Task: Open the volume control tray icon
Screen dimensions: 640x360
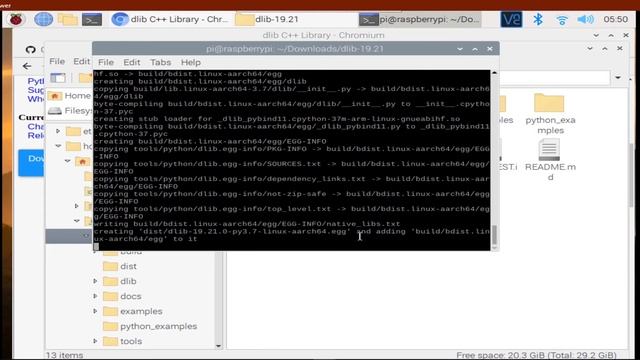Action: pyautogui.click(x=585, y=19)
